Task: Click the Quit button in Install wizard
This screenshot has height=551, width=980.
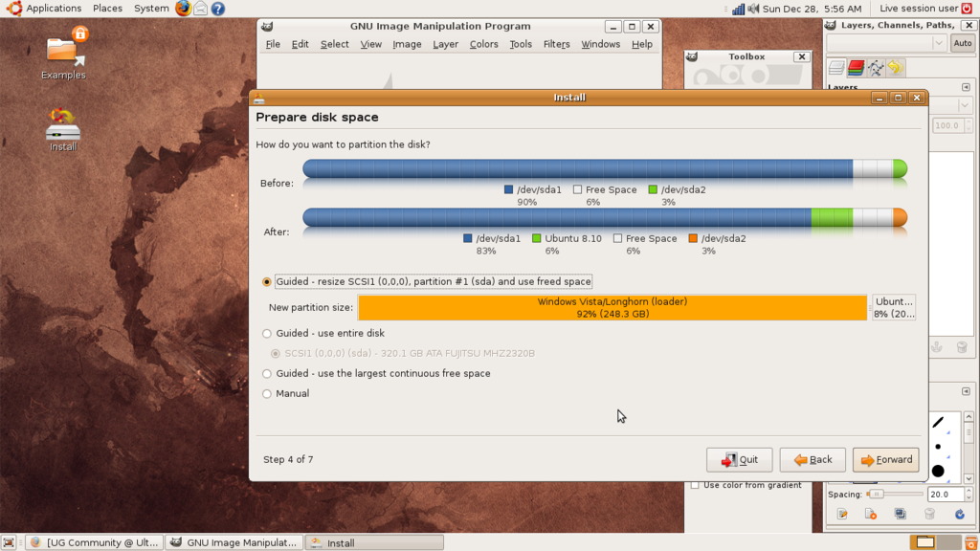Action: pos(740,460)
